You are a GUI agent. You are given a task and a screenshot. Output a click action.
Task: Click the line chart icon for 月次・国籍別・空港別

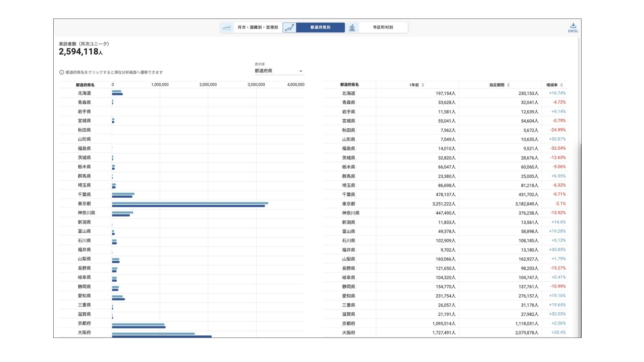(x=227, y=27)
